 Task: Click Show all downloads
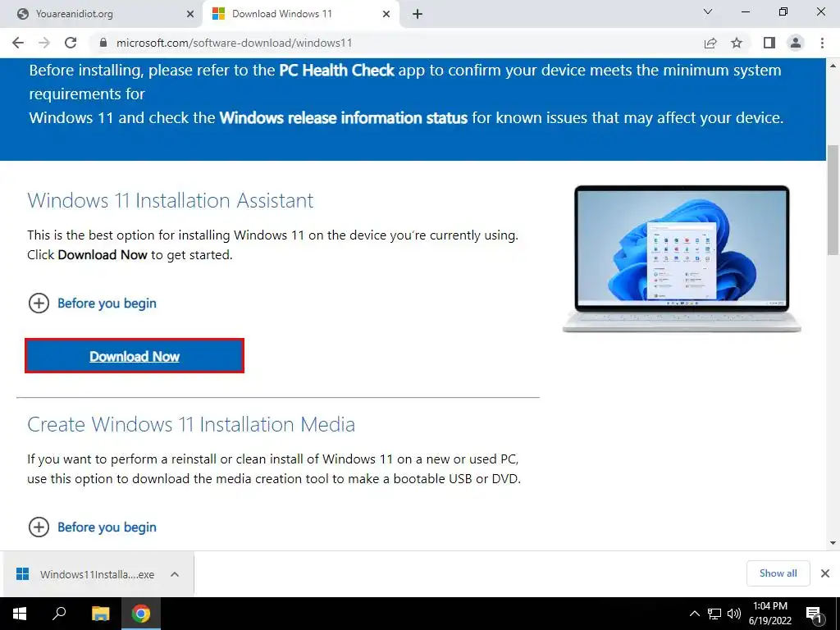tap(778, 573)
